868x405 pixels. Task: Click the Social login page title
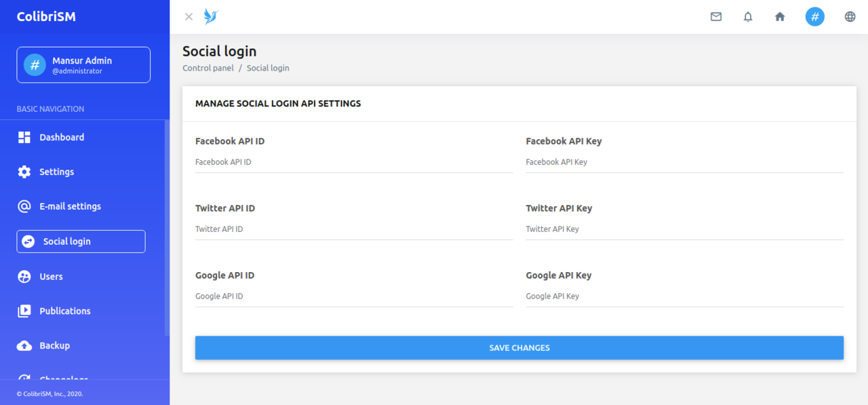click(x=220, y=52)
